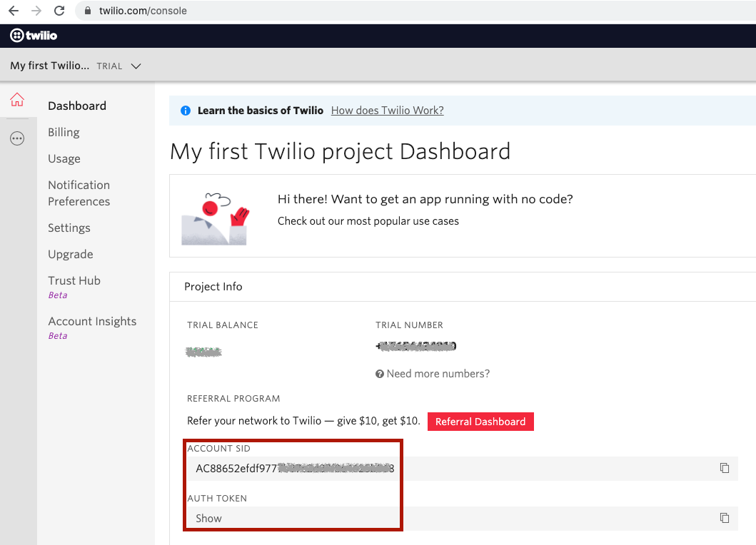Open the all products ellipsis icon

point(17,139)
